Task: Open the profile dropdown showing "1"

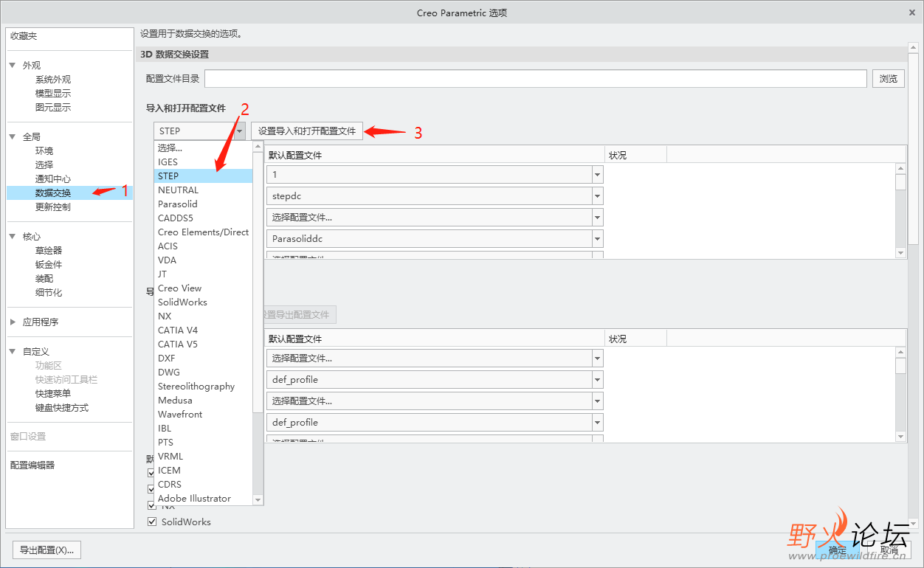Action: tap(597, 175)
